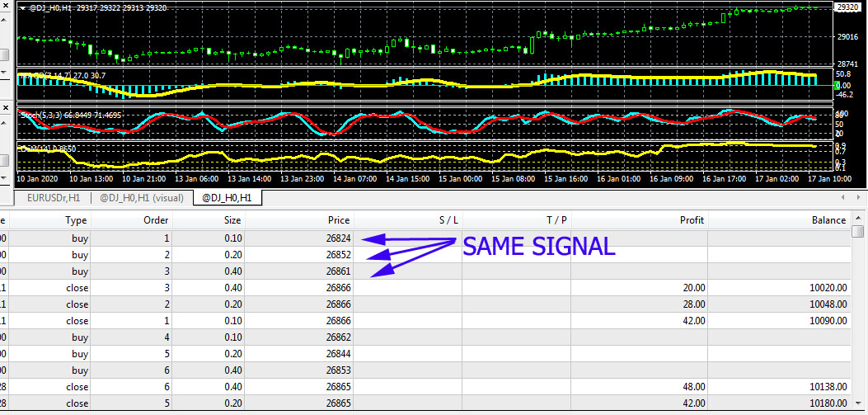Click the profit value 28.00

click(694, 304)
